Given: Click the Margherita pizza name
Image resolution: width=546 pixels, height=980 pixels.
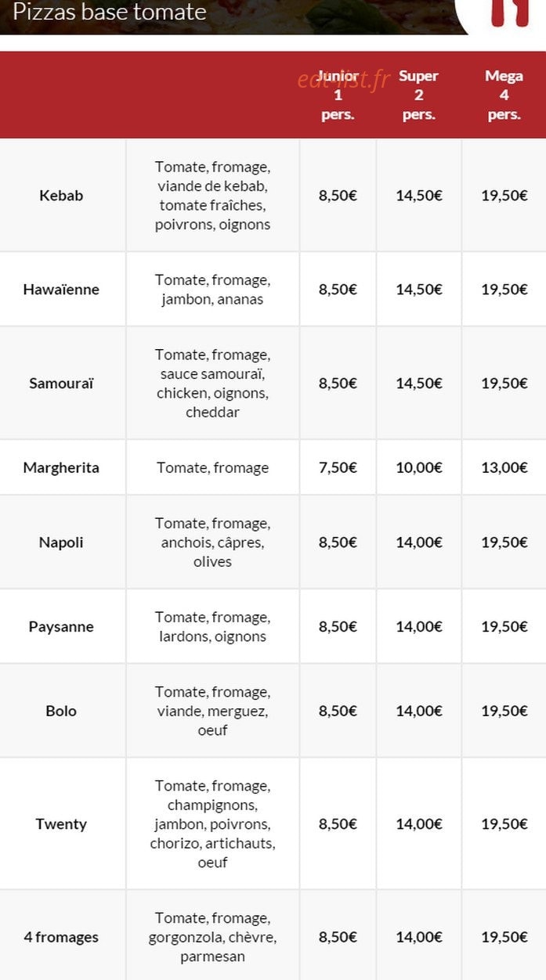Looking at the screenshot, I should tap(61, 467).
